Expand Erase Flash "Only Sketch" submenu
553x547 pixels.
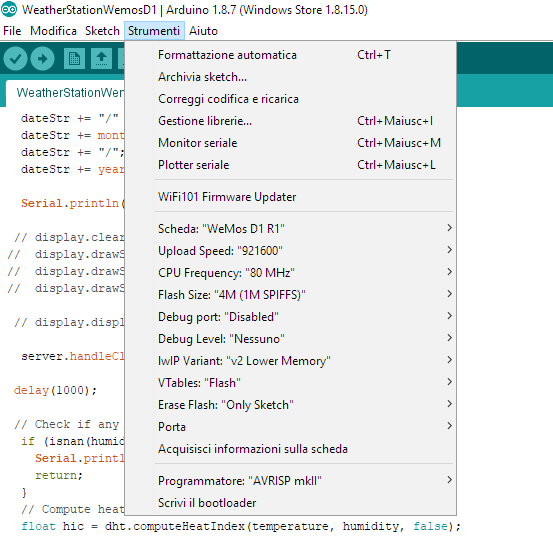[291, 405]
